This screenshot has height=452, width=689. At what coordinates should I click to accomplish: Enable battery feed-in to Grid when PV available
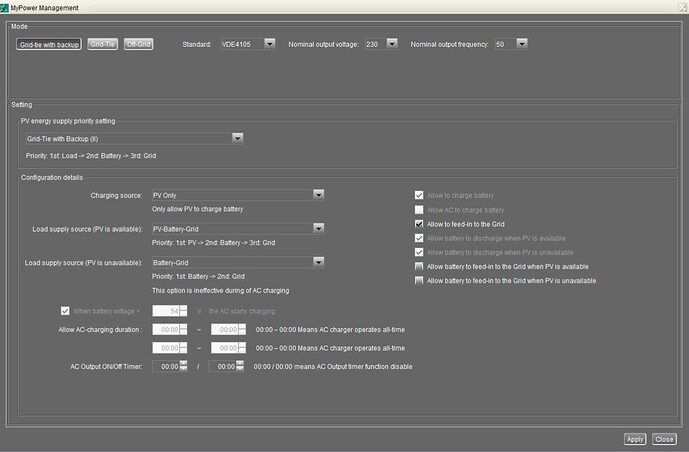(x=420, y=267)
